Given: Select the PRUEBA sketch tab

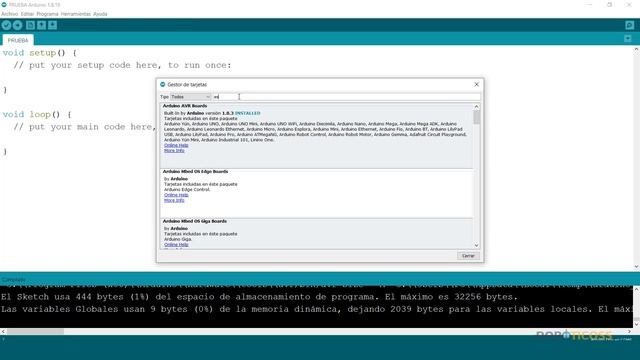Looking at the screenshot, I should click(x=18, y=40).
